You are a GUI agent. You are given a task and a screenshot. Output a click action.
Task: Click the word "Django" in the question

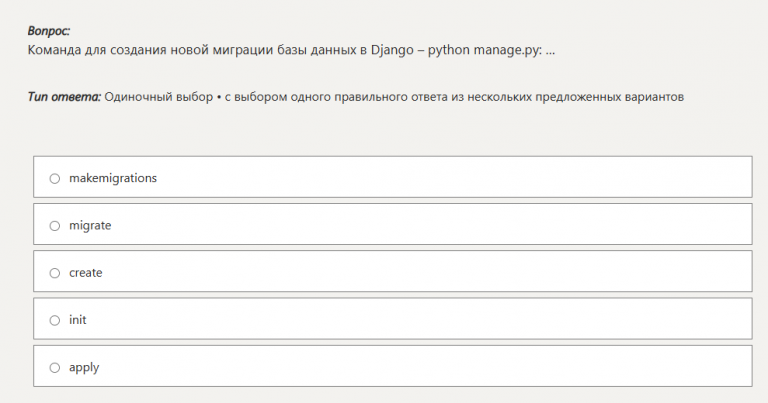397,50
